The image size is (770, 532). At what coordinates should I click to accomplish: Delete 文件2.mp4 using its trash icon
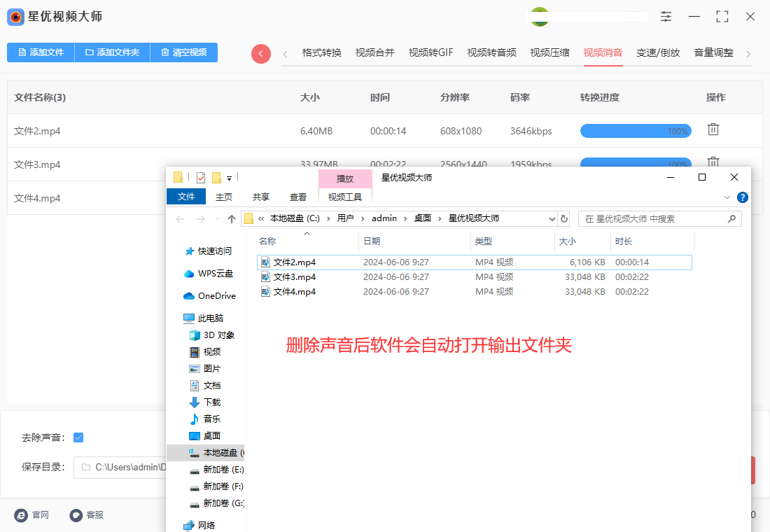click(713, 129)
